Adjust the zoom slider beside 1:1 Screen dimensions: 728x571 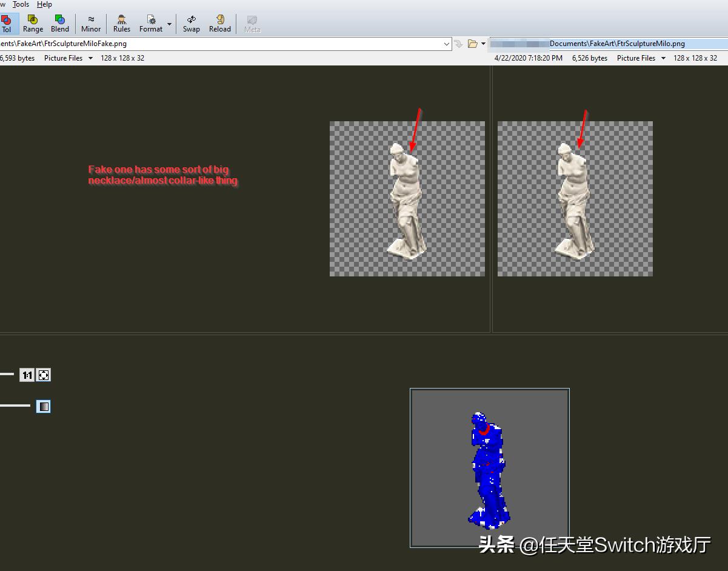pyautogui.click(x=7, y=374)
